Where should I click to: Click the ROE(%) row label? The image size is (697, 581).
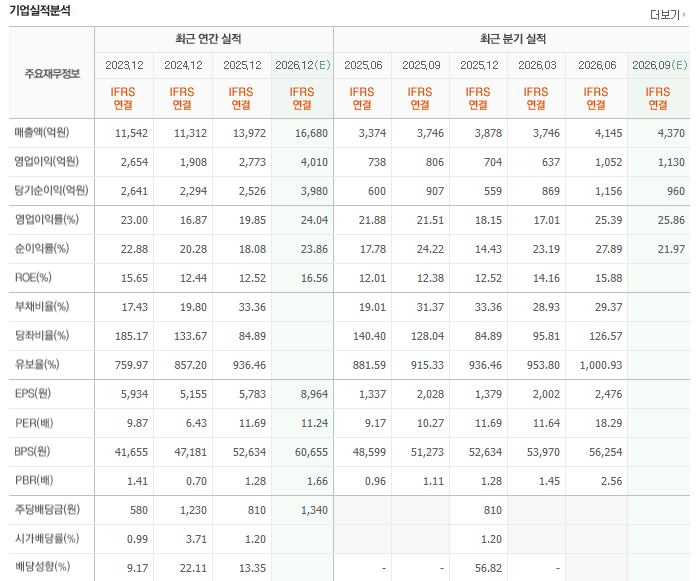point(33,277)
